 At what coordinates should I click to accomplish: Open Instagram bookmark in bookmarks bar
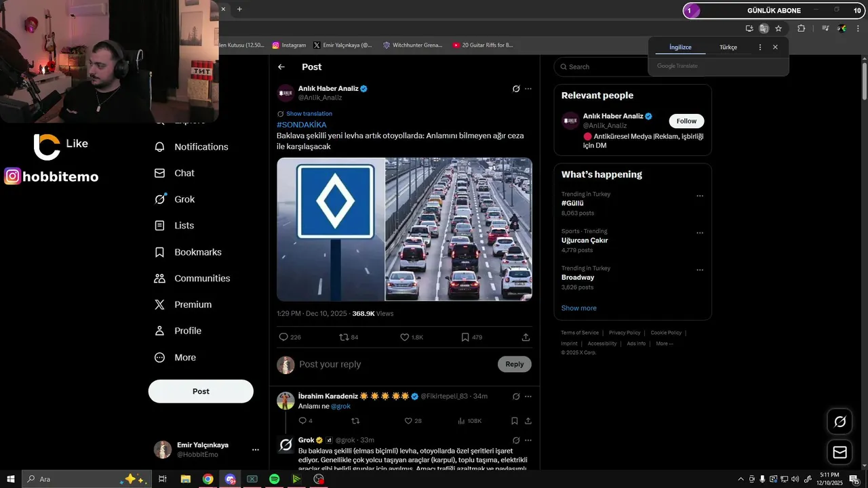tap(289, 45)
